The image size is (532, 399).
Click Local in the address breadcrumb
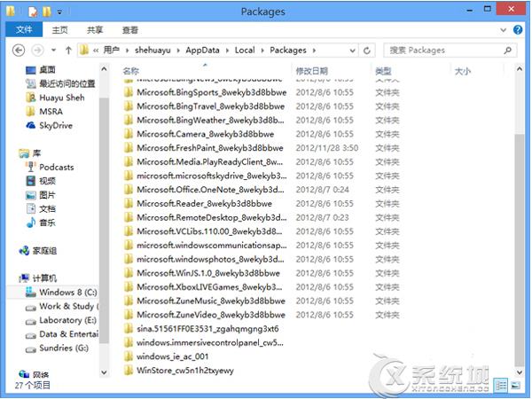click(x=245, y=51)
